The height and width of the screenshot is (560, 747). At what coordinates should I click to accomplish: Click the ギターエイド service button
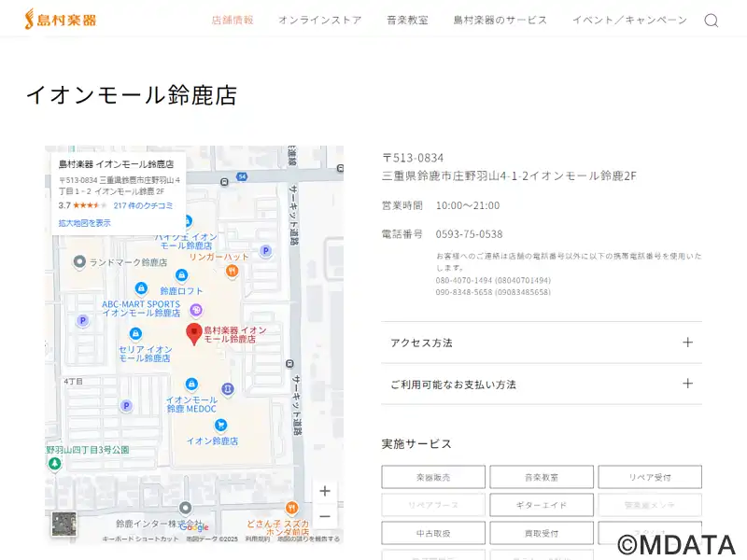(542, 505)
